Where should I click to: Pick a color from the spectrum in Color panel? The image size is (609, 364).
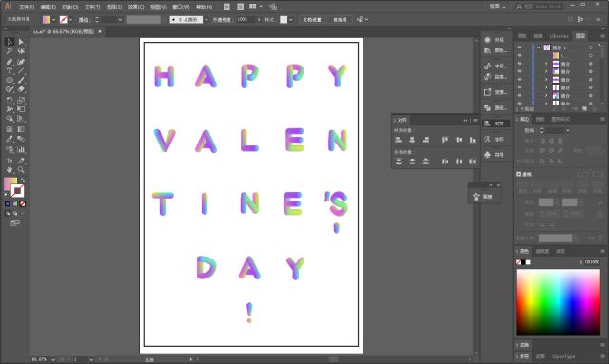pos(558,302)
